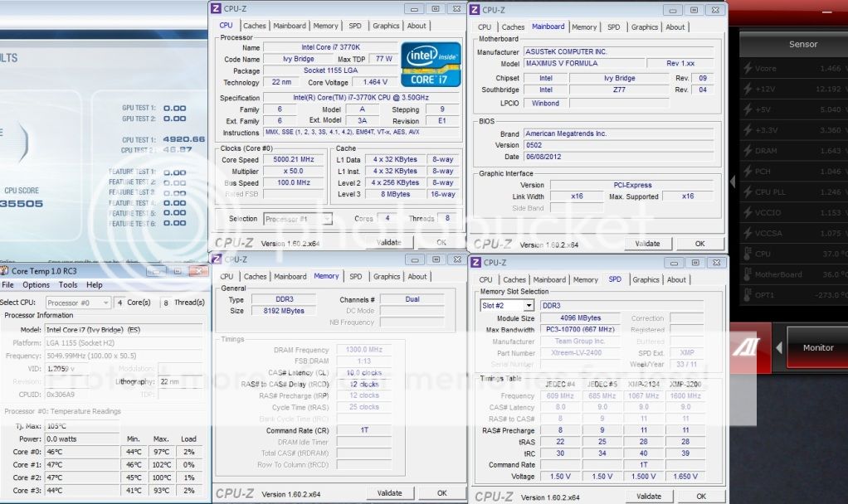
Task: Open the Select CPU dropdown in Core Temp
Action: pos(79,303)
